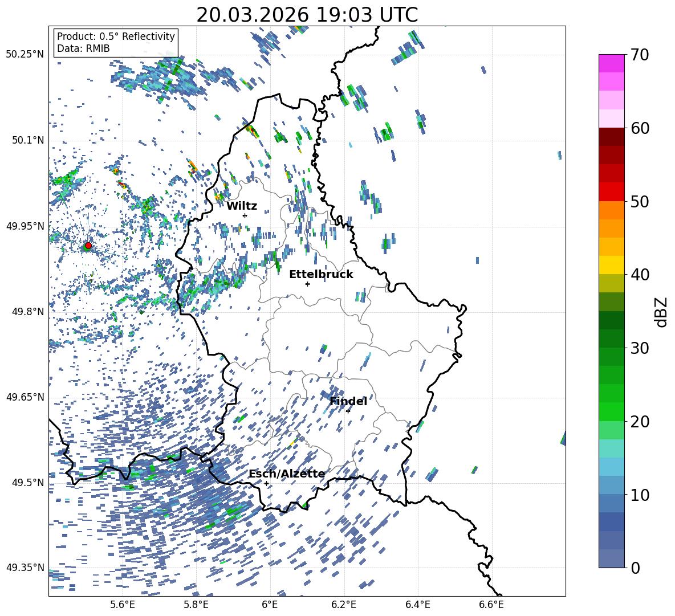Click the 70 value on colorbar scale
This screenshot has width=675, height=616.
click(640, 55)
